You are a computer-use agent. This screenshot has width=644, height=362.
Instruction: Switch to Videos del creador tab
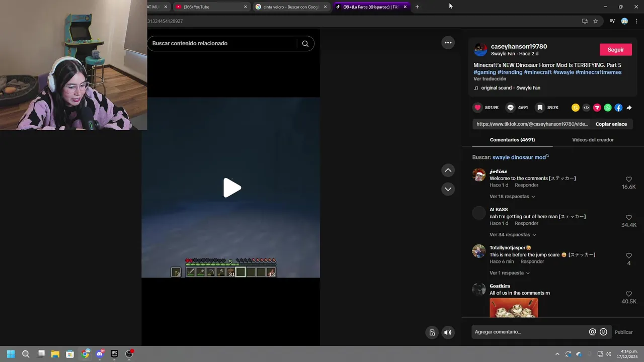pyautogui.click(x=593, y=140)
